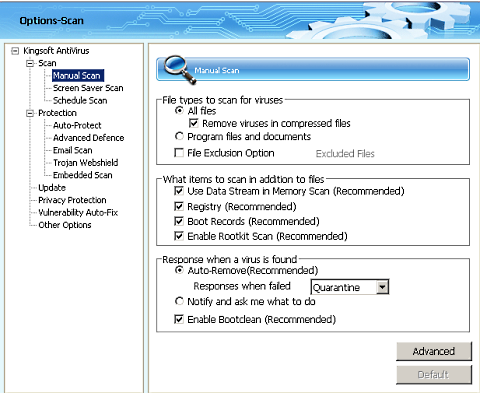
Task: Uncheck Remove viruses in compressed files
Action: point(194,123)
